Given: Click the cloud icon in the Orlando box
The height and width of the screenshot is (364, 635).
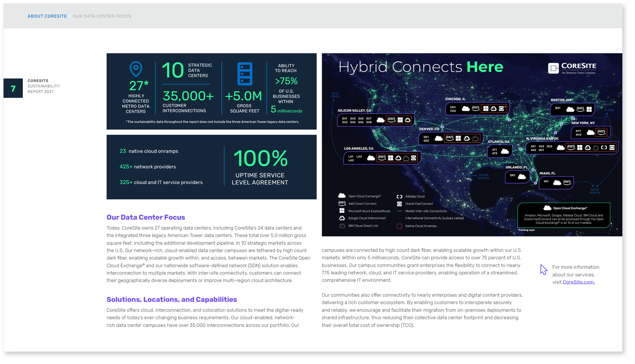Looking at the screenshot, I should click(522, 177).
